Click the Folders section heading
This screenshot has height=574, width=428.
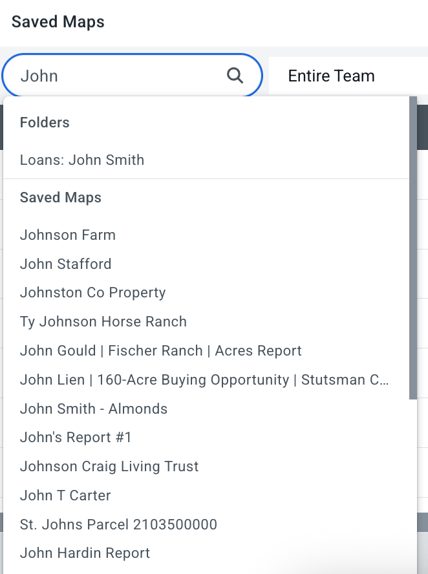pos(45,122)
